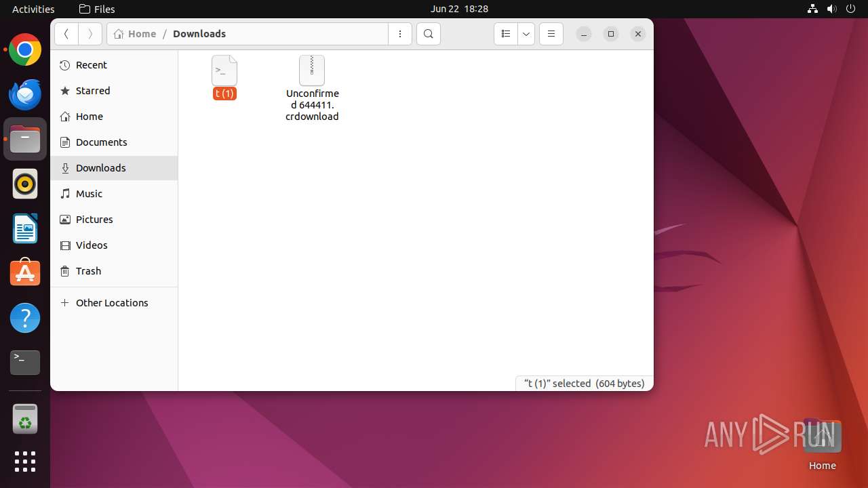The height and width of the screenshot is (488, 868).
Task: Click the t (1) file name label
Action: (x=224, y=94)
